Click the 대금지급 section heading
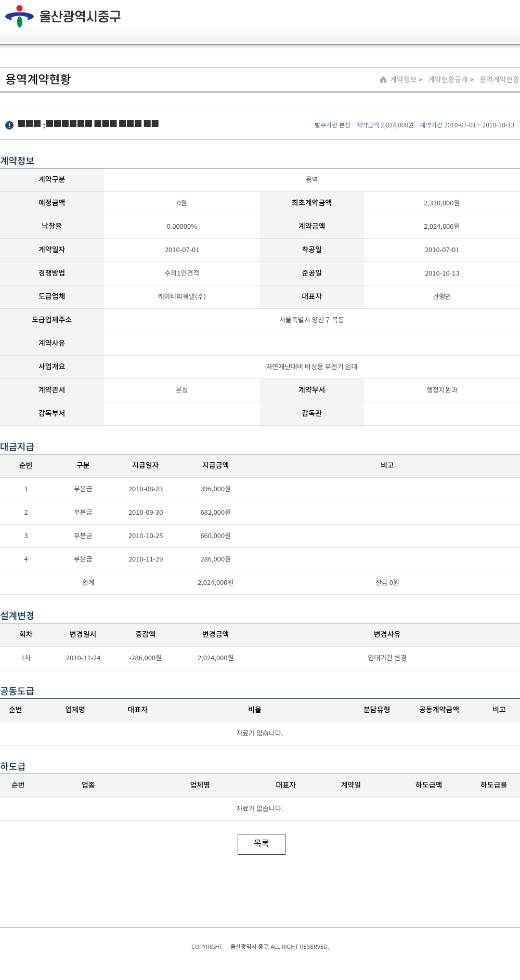520x980 pixels. pyautogui.click(x=17, y=447)
